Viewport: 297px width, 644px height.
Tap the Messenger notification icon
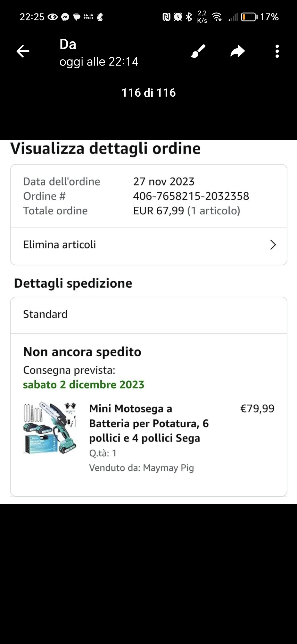coord(65,17)
